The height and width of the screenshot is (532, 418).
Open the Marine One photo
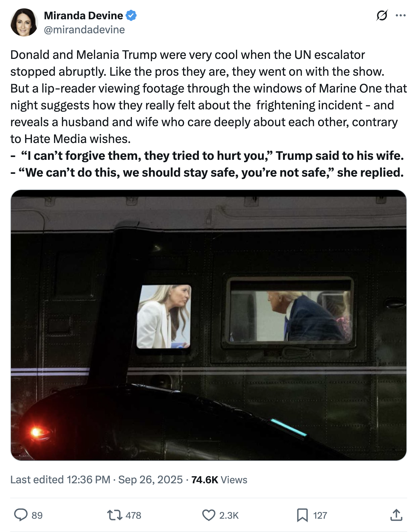[x=209, y=325]
